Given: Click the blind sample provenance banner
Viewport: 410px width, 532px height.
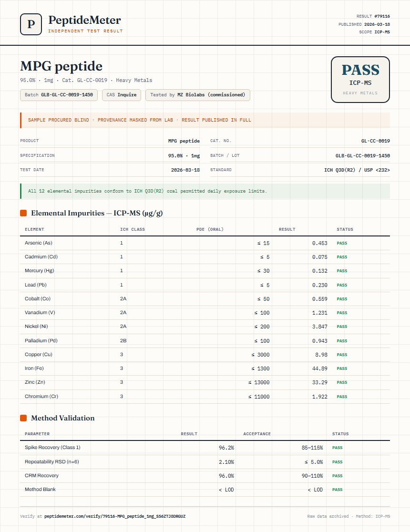Looking at the screenshot, I should 205,120.
